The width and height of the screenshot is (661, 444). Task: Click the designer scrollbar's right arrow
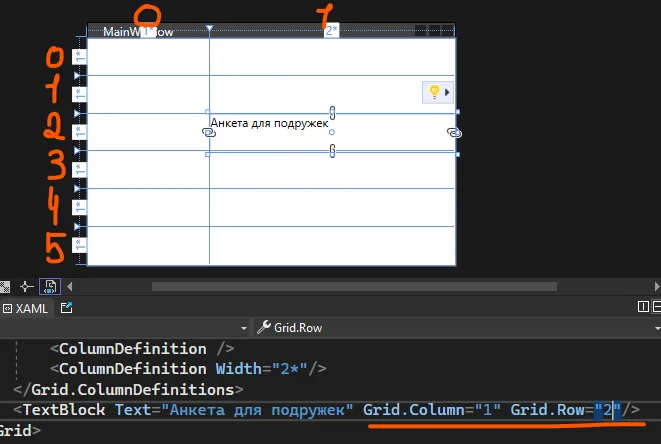point(657,287)
